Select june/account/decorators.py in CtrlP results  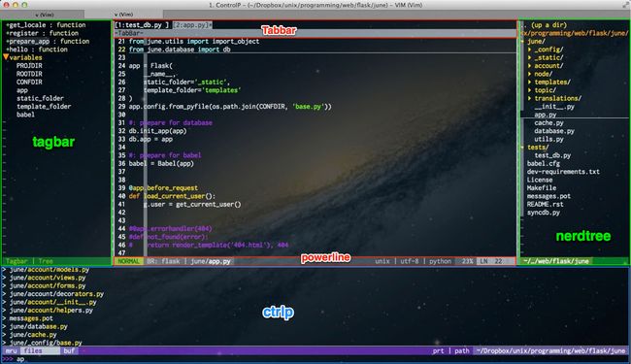point(56,294)
